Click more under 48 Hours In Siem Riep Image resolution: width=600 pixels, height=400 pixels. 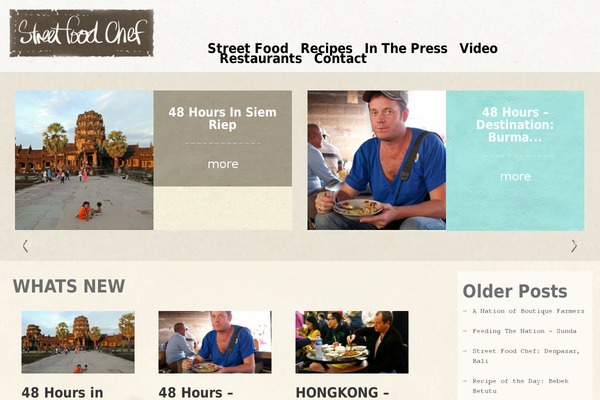(223, 164)
